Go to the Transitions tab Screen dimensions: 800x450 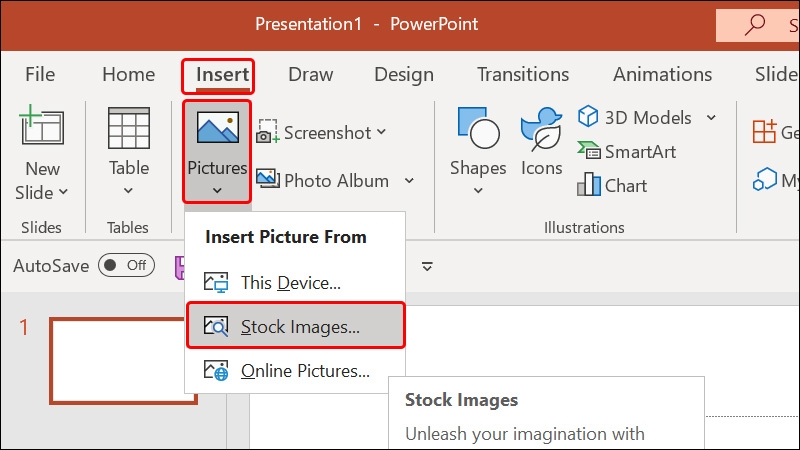pyautogui.click(x=523, y=74)
